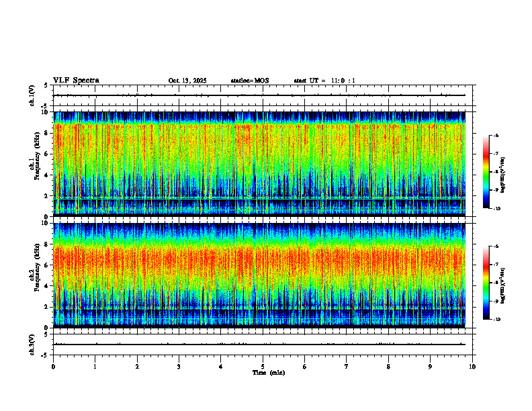Click the ch.2 colorbar label log(PSD)
Viewport: 532px width, 411px height.
(x=503, y=285)
